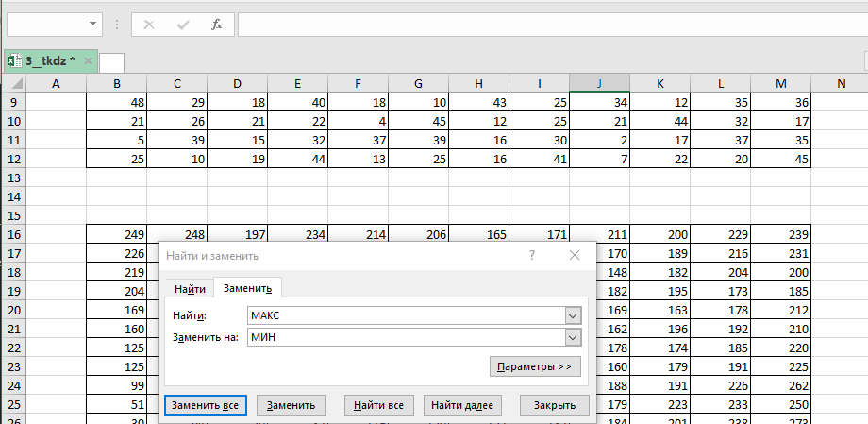Expand the Найти field dropdown
868x424 pixels.
(572, 315)
